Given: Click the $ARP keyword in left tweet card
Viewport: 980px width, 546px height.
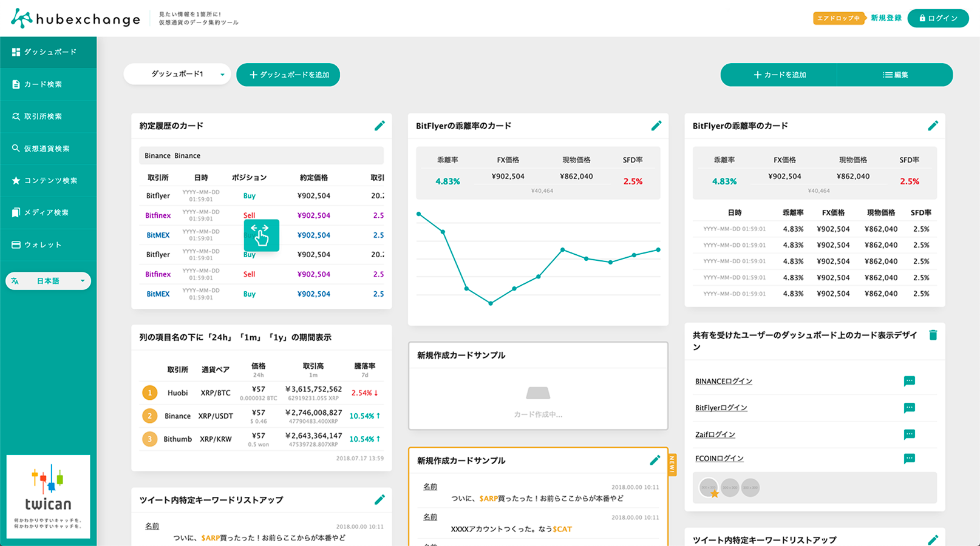Looking at the screenshot, I should [211, 538].
